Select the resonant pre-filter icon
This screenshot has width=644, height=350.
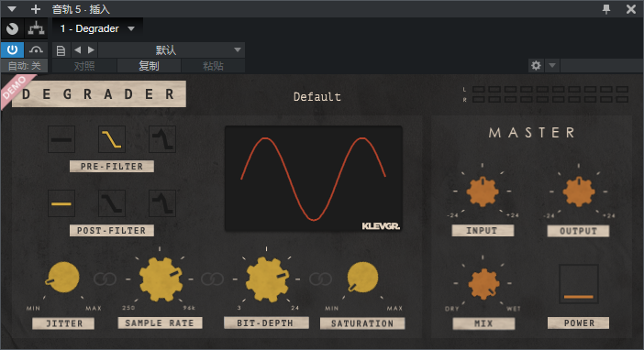[x=162, y=139]
